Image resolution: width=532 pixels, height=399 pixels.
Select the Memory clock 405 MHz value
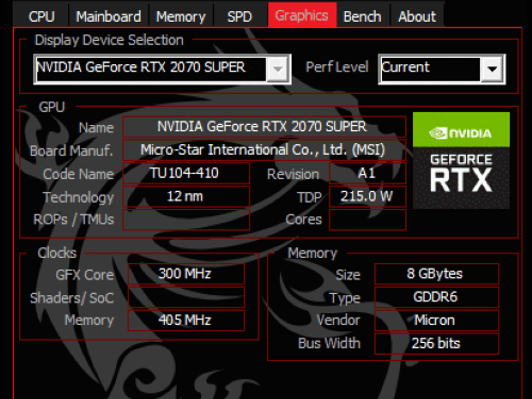[186, 320]
